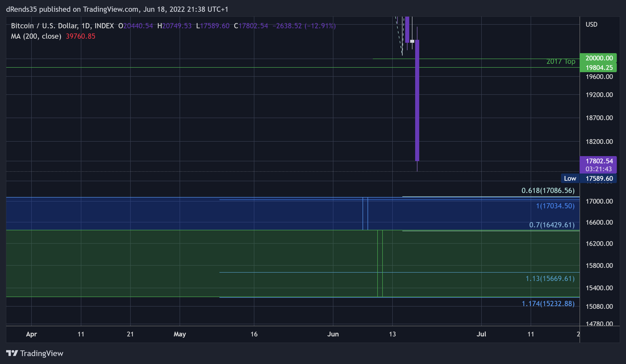Click the 19804.25 green price label
Screen dimensions: 626x364
click(x=598, y=67)
